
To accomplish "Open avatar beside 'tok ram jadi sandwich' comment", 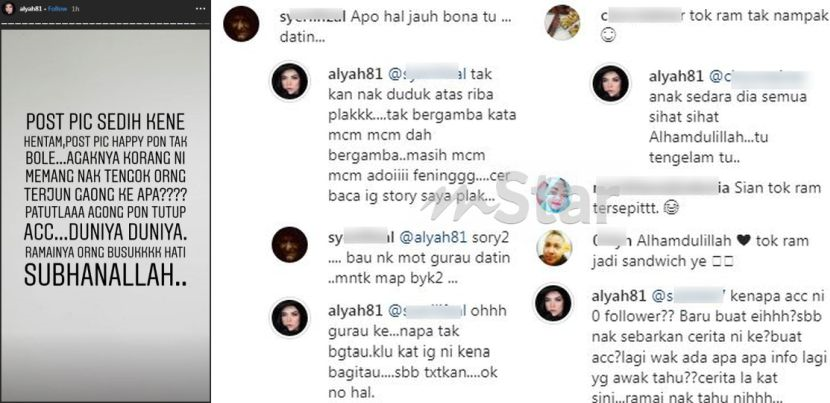I will (554, 247).
